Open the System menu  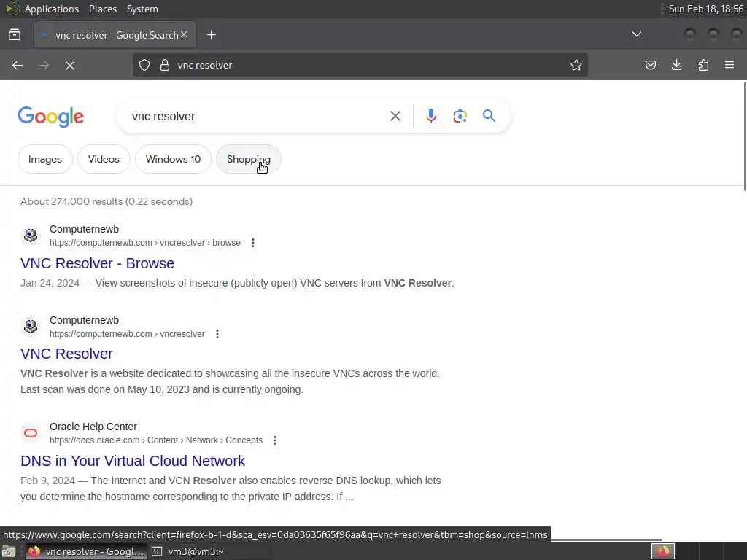[142, 9]
